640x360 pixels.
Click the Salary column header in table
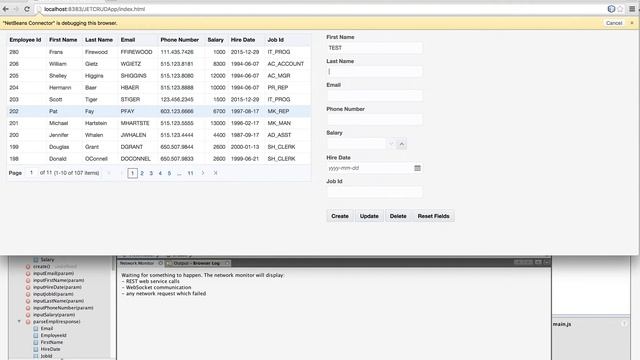tap(216, 40)
